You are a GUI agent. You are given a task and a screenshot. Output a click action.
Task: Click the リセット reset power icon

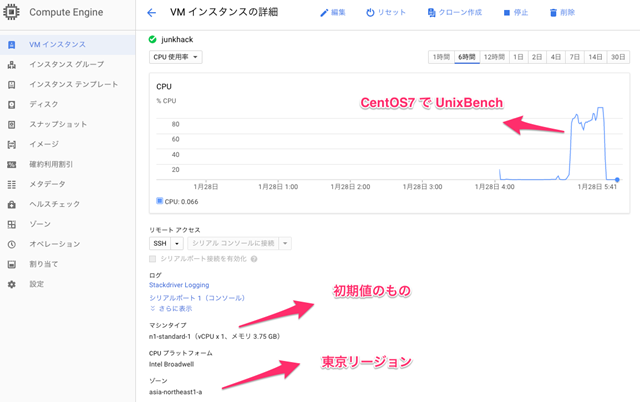click(370, 13)
